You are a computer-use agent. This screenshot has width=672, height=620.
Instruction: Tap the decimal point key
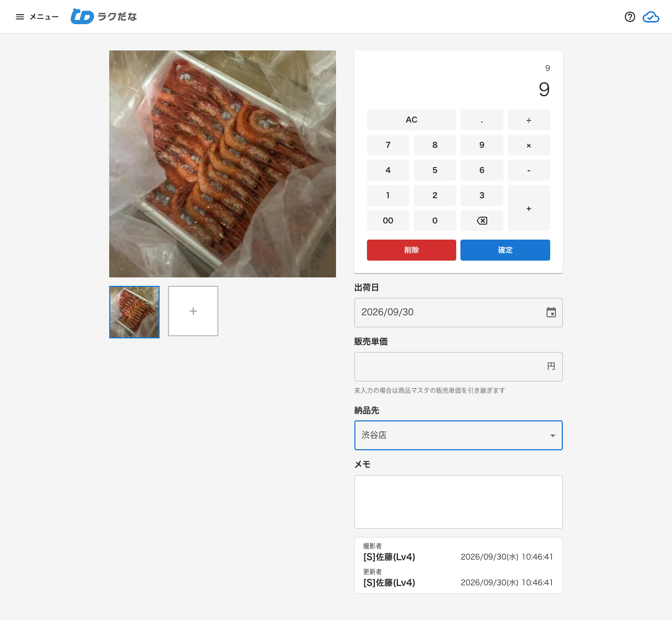coord(482,120)
